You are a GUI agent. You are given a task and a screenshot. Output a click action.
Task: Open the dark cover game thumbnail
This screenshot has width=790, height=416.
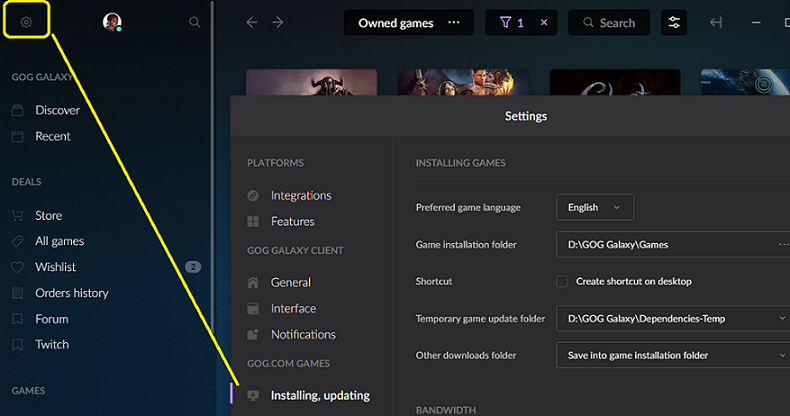tap(615, 82)
